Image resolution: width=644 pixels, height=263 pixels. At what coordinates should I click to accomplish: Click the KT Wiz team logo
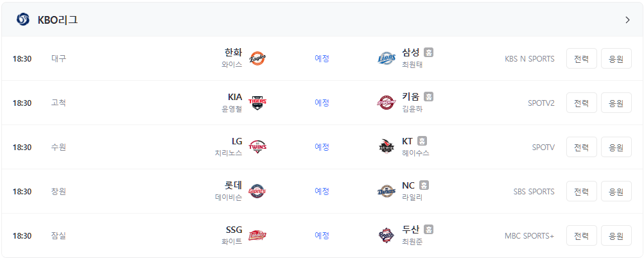point(387,147)
